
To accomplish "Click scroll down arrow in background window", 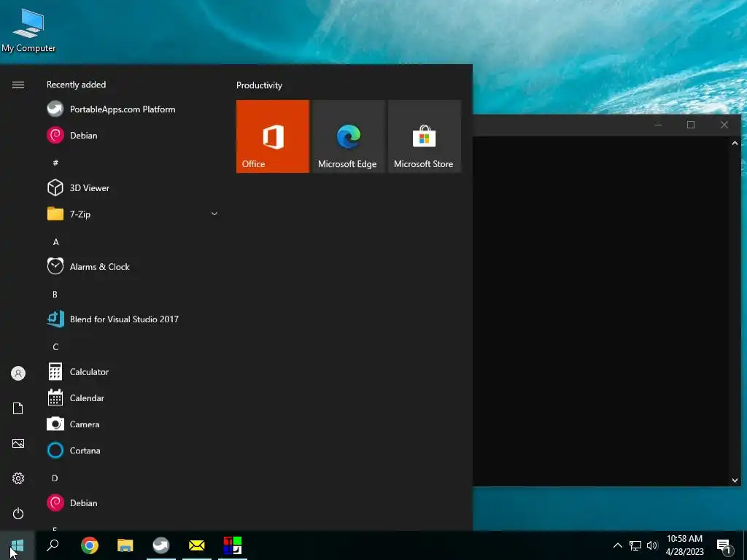I will (735, 481).
